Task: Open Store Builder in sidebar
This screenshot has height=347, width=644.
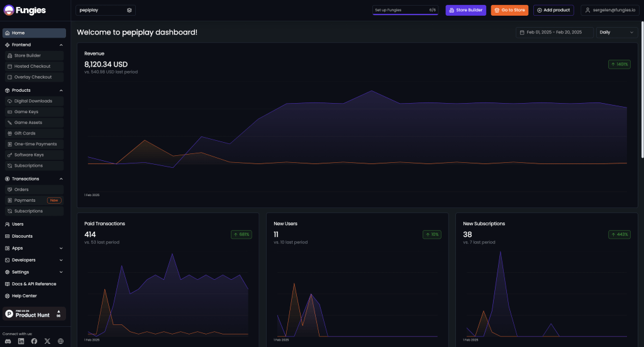Action: [34, 55]
